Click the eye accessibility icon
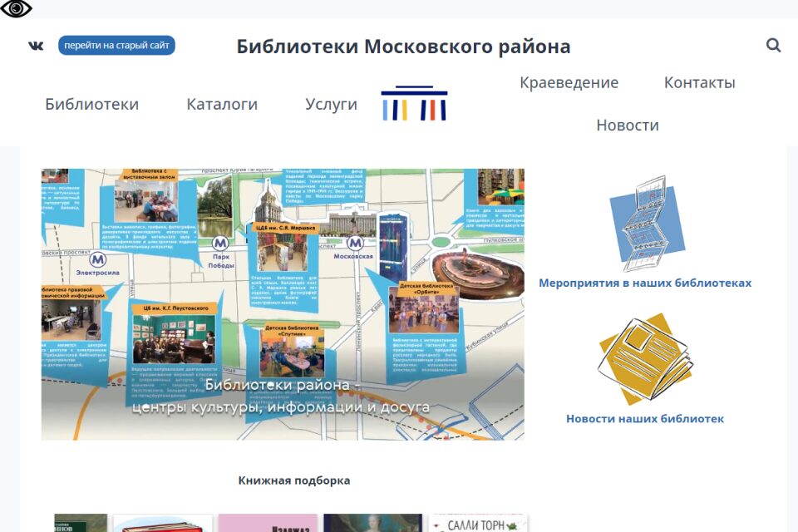 coord(17,9)
